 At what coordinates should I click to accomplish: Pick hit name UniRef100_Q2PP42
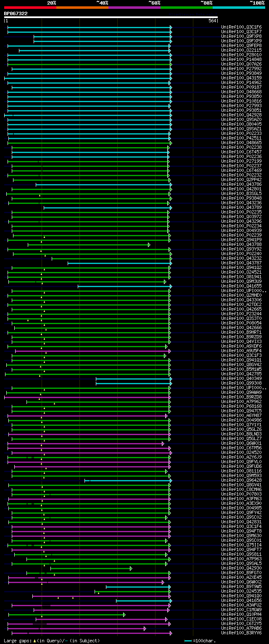241,180
